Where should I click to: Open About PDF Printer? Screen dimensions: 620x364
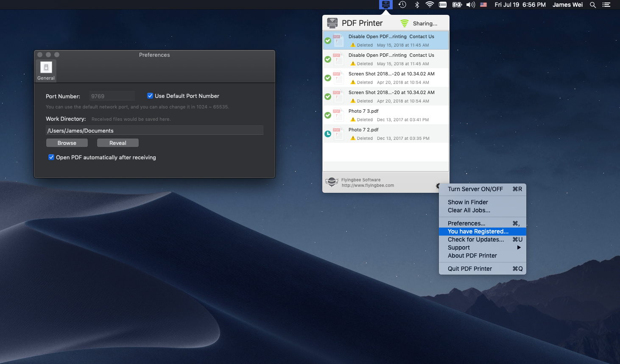(483, 256)
